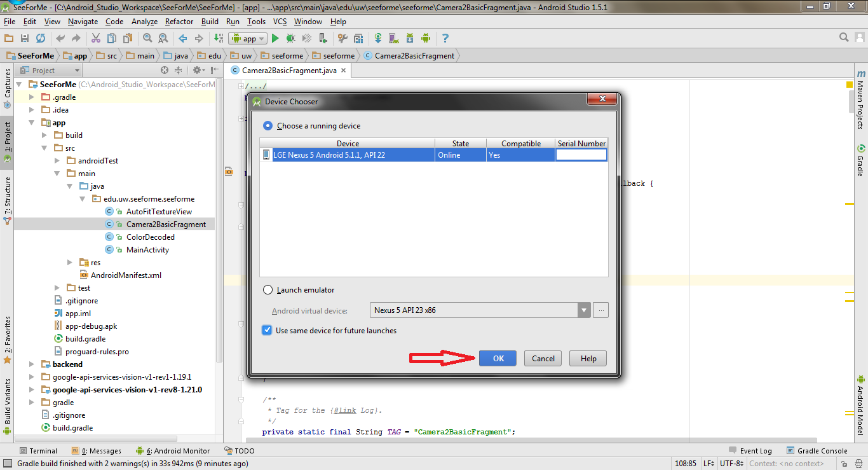Click the Redo toolbar icon
The width and height of the screenshot is (868, 470).
76,38
